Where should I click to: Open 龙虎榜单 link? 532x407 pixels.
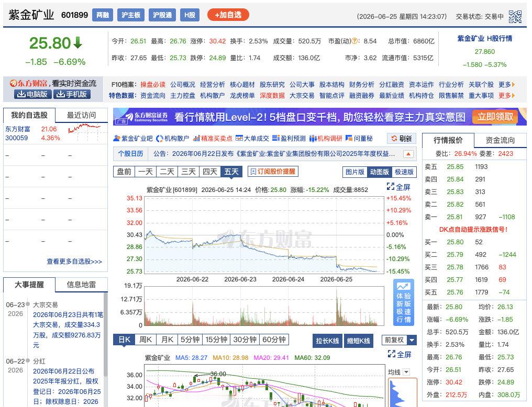point(242,96)
